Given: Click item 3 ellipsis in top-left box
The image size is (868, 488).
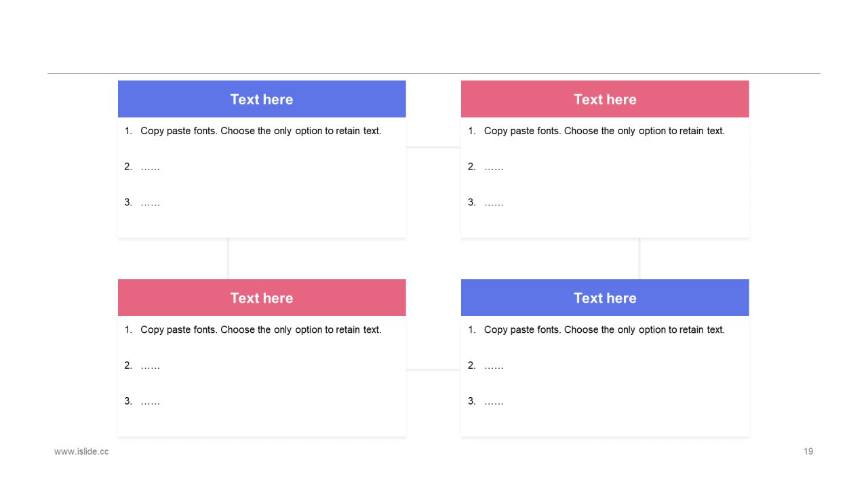Looking at the screenshot, I should (151, 203).
